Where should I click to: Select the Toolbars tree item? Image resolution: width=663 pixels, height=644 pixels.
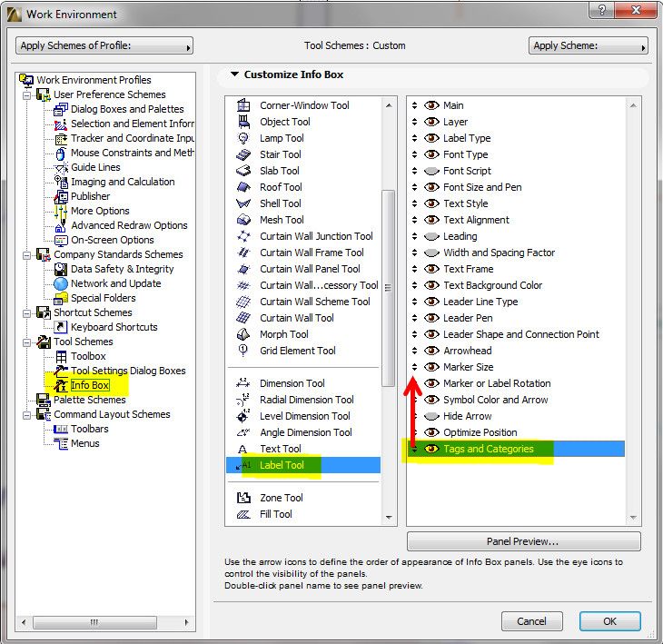[90, 430]
